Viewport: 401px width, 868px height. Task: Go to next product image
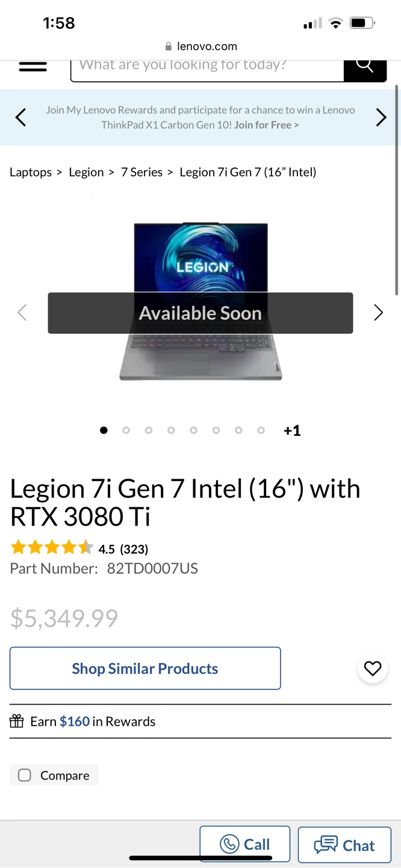point(378,312)
